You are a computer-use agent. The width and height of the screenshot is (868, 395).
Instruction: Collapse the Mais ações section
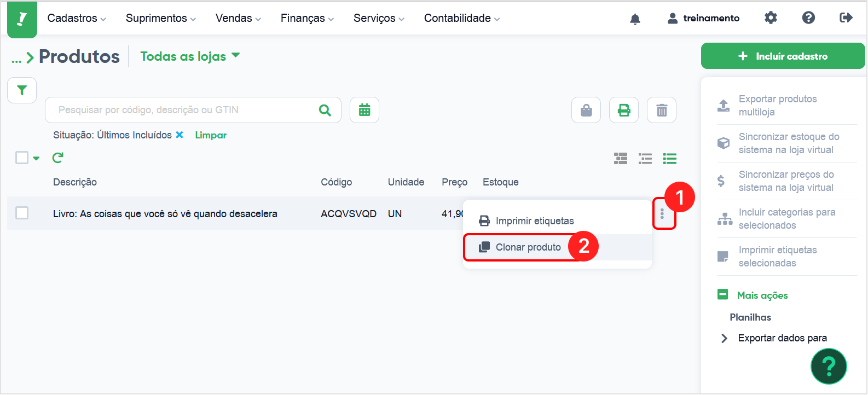coord(722,294)
